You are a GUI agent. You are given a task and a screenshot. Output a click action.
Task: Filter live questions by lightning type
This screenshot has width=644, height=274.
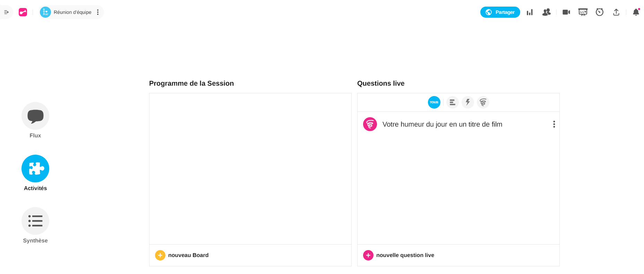coord(467,102)
